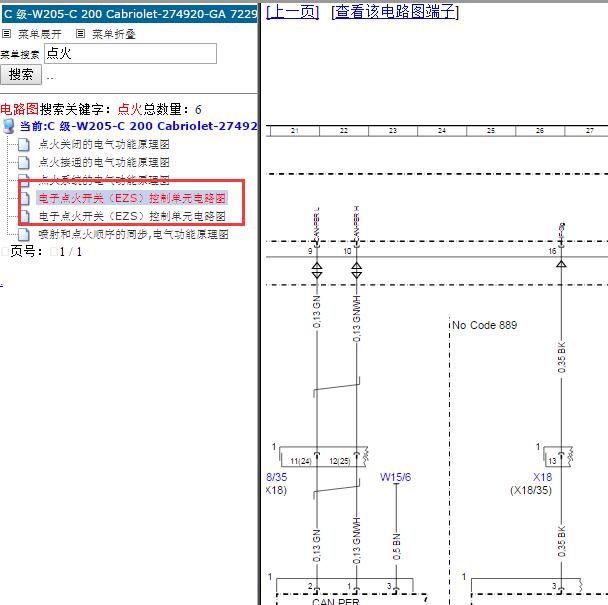Open 点火关闭的电气功能原理图 entry
Viewport: 608px width, 605px height.
tap(104, 145)
